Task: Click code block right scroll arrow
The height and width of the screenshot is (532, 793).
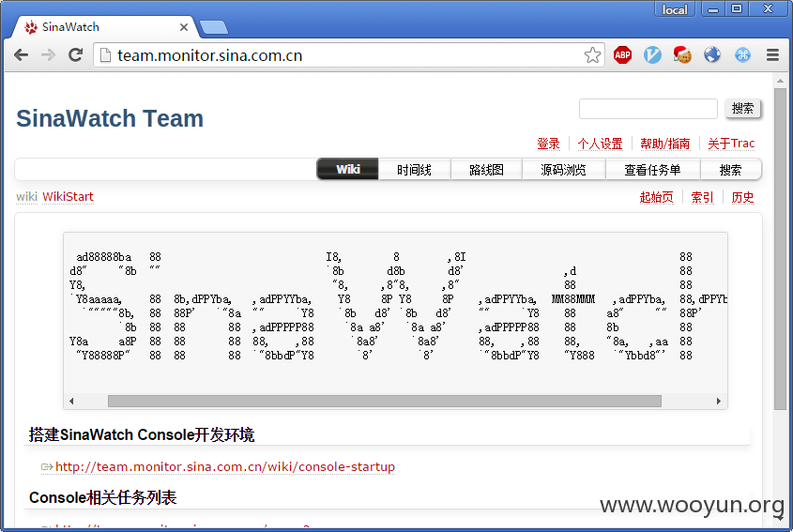Action: [719, 401]
